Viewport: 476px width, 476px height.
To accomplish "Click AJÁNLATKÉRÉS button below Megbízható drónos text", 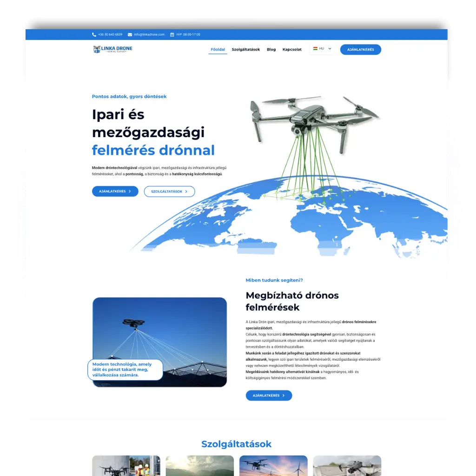I will 269,396.
